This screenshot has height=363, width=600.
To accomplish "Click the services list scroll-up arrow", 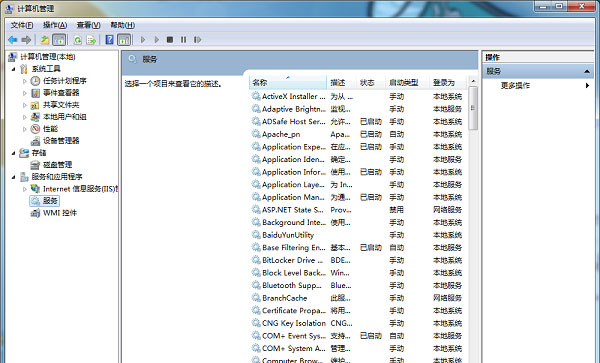I will click(x=473, y=81).
